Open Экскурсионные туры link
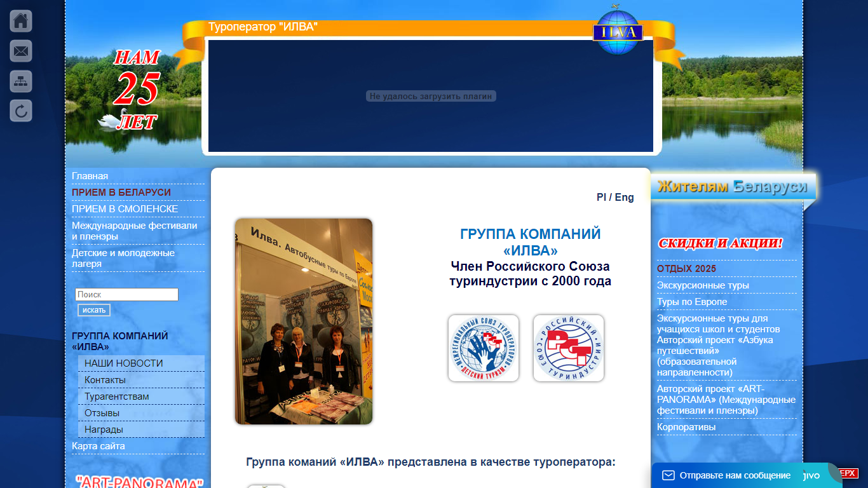This screenshot has width=868, height=488. pyautogui.click(x=703, y=285)
